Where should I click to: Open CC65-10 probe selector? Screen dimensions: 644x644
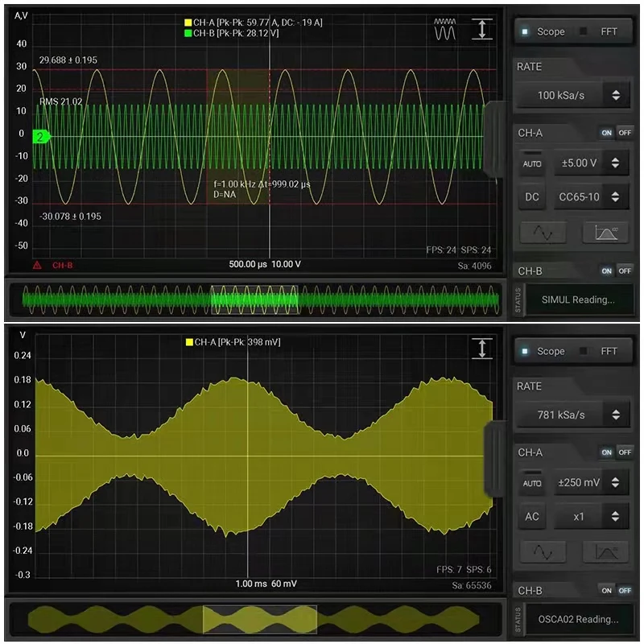point(591,197)
